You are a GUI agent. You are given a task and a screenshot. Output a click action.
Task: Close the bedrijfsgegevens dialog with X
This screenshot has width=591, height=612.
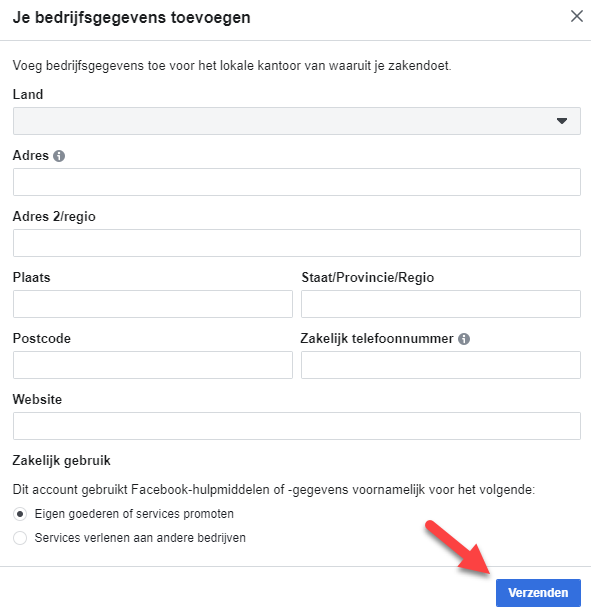point(577,16)
